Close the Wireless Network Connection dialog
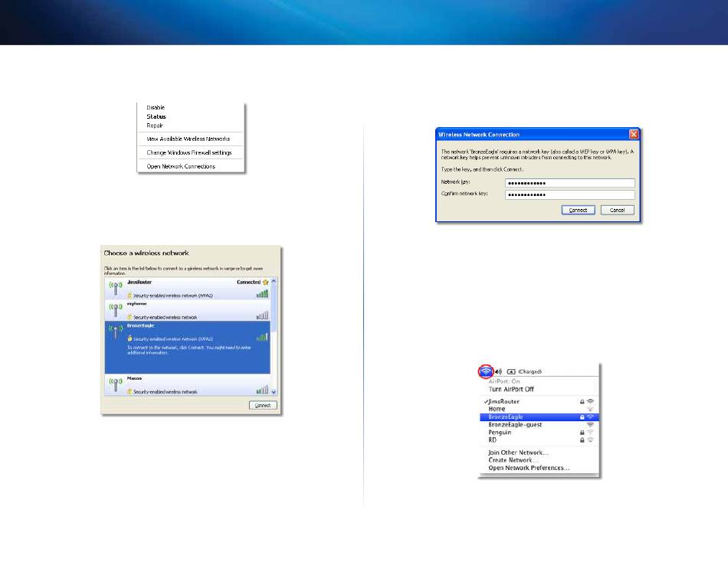This screenshot has height=562, width=728. pos(633,134)
